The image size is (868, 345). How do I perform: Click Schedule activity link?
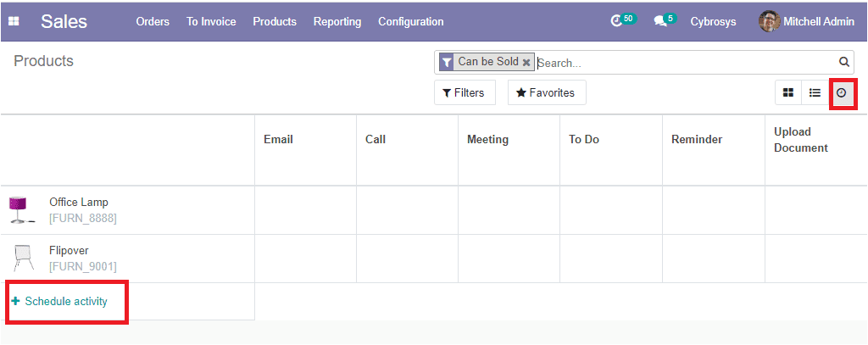click(60, 302)
